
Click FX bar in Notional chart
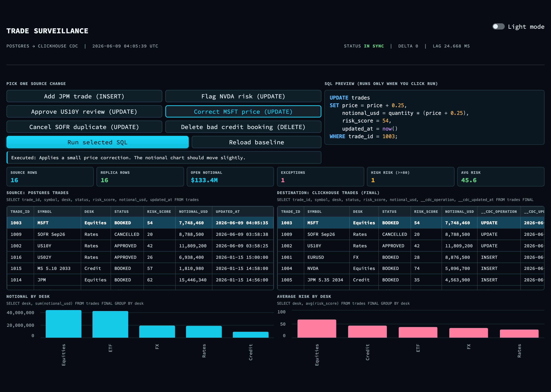pyautogui.click(x=157, y=332)
